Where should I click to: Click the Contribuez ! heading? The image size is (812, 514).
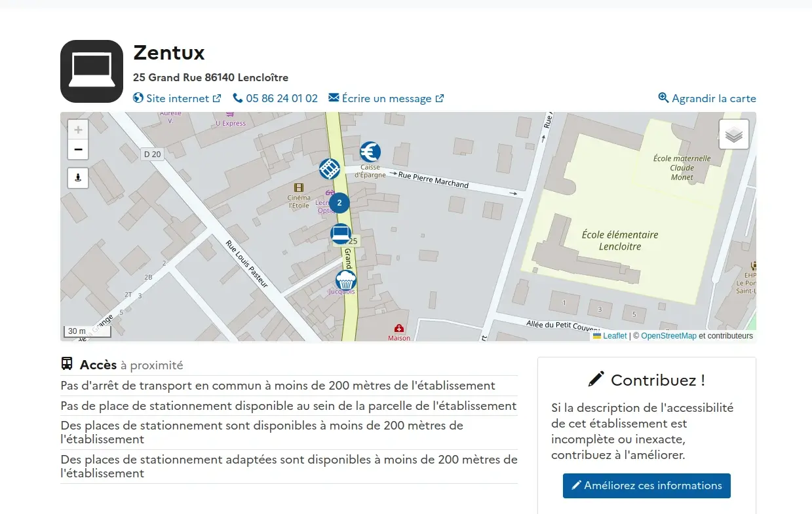pos(647,380)
